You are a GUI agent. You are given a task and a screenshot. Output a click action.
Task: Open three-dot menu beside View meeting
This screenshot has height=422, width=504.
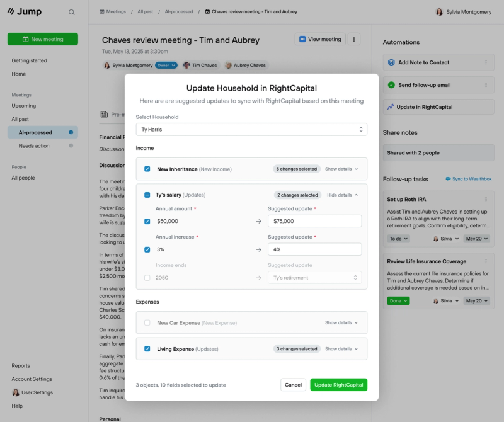pos(354,39)
